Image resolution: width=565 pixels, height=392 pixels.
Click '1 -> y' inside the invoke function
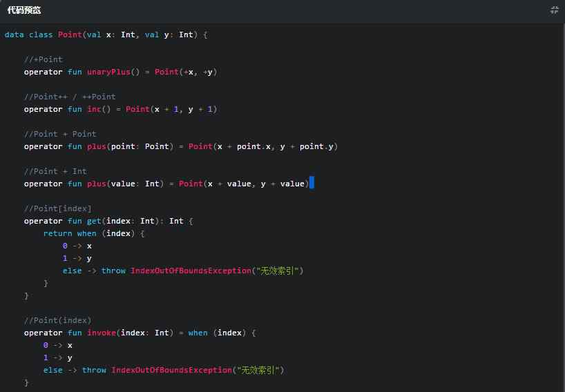[57, 357]
